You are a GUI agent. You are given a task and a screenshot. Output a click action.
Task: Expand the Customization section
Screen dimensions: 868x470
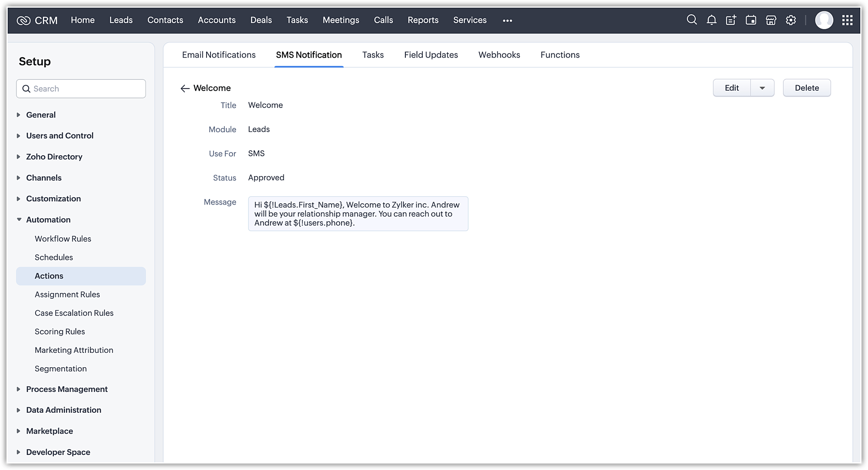pyautogui.click(x=19, y=199)
